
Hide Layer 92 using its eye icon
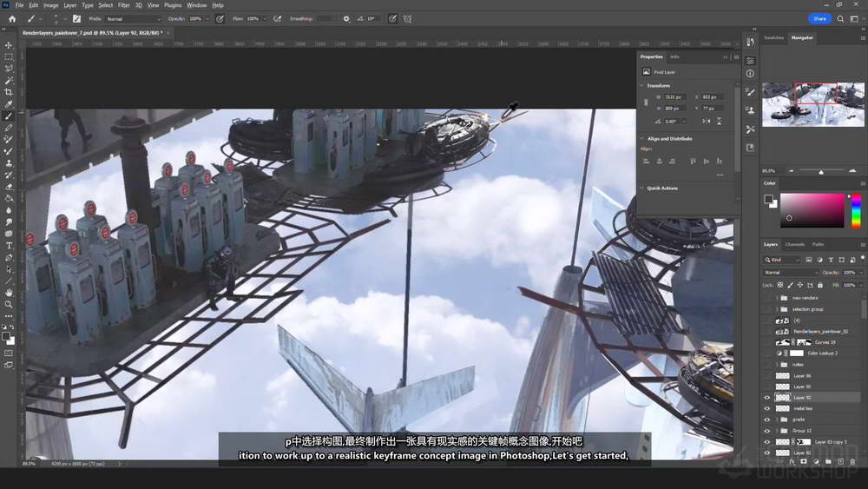(x=767, y=398)
